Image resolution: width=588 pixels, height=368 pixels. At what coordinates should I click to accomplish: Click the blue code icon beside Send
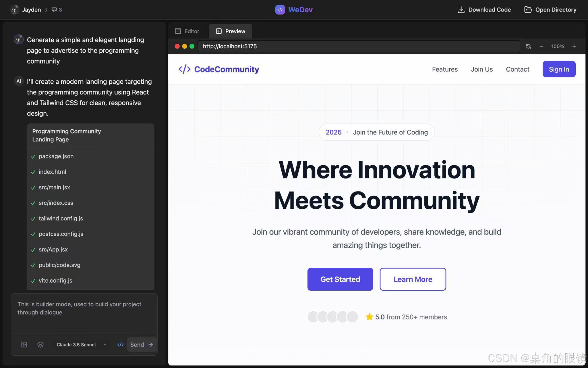click(120, 344)
